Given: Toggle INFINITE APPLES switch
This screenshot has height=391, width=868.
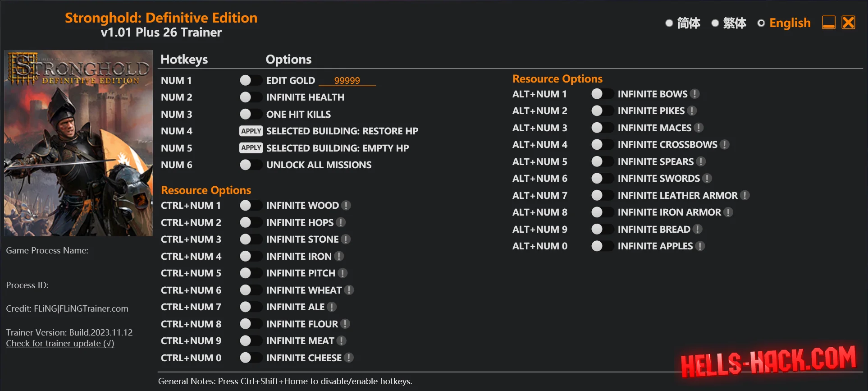Looking at the screenshot, I should [x=602, y=246].
